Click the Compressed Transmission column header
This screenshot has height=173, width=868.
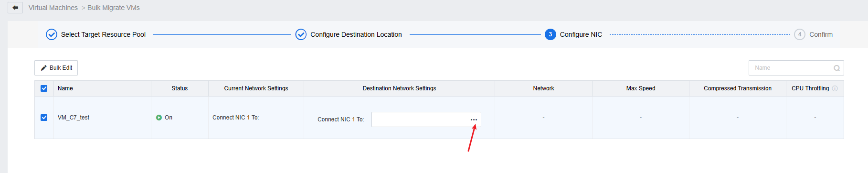click(738, 88)
